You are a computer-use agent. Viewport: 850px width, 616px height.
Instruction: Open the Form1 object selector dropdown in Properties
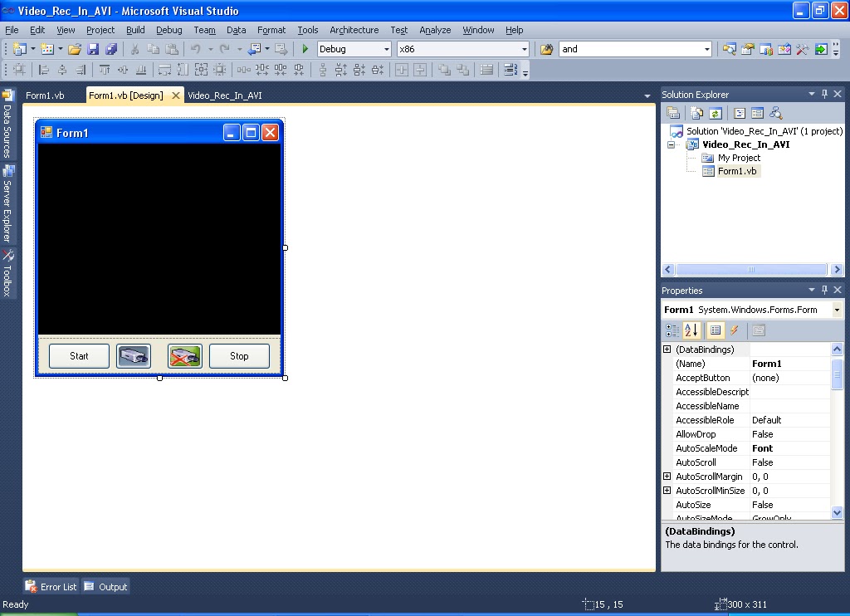(837, 310)
